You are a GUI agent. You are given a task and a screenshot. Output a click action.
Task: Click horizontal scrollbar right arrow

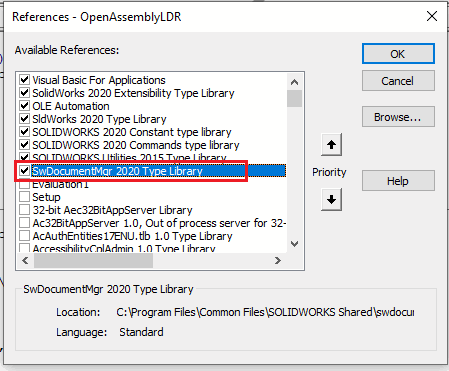(x=278, y=260)
